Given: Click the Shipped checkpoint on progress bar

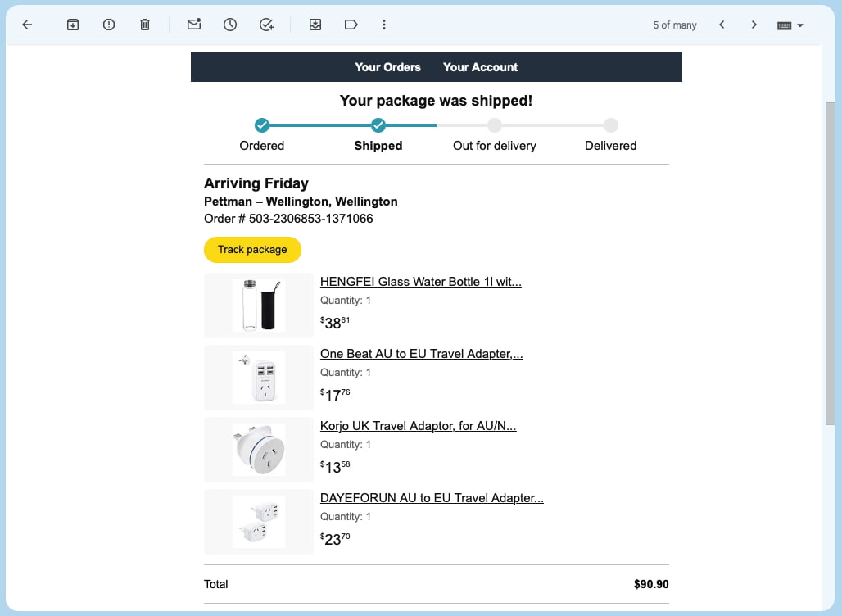Looking at the screenshot, I should [x=378, y=125].
